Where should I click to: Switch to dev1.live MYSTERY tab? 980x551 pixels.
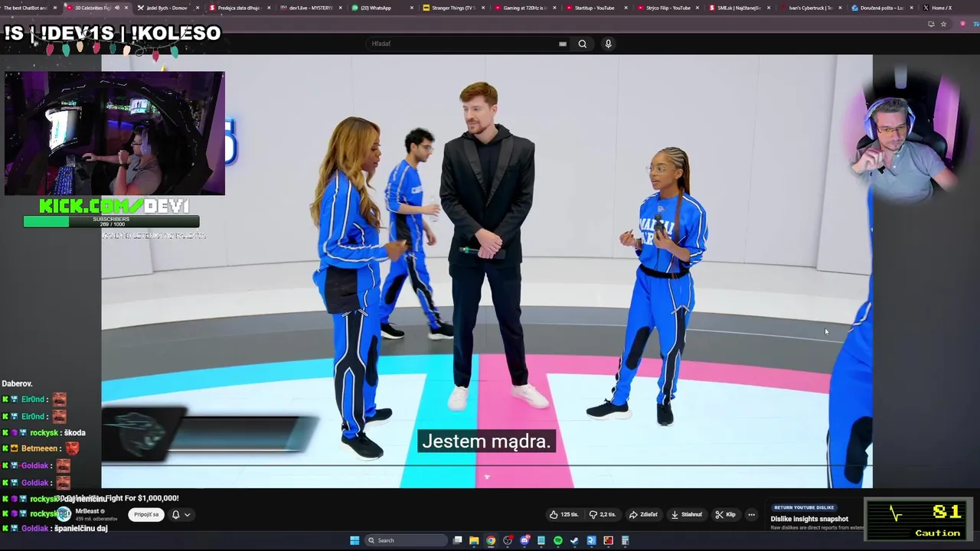(x=311, y=8)
